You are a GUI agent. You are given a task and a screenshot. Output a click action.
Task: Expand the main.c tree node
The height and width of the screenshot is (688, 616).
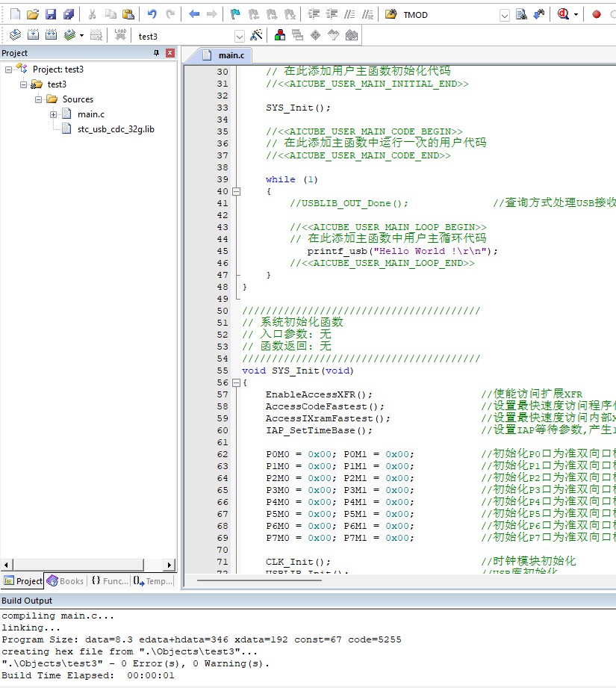(x=54, y=114)
